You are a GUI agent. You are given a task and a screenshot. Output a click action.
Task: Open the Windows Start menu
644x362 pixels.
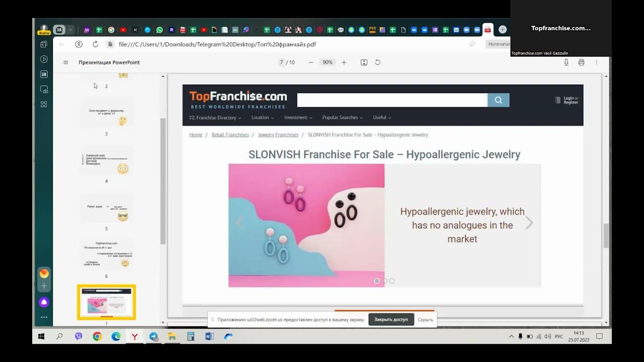coord(41,336)
